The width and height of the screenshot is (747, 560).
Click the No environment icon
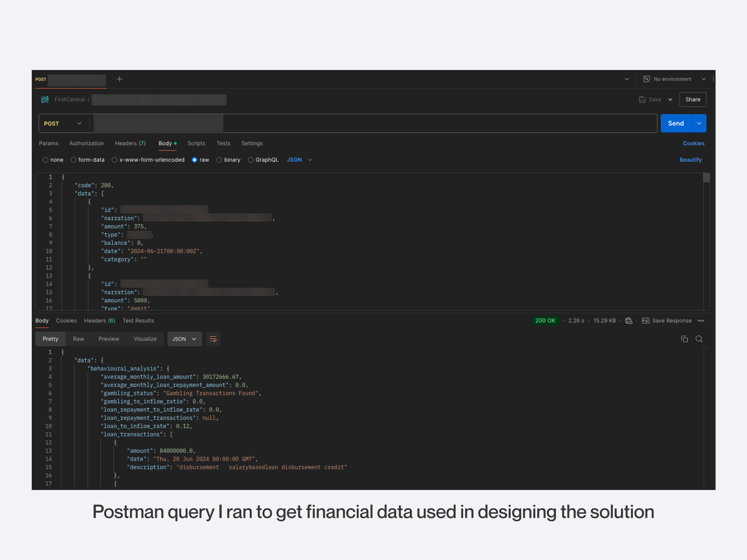pyautogui.click(x=646, y=79)
